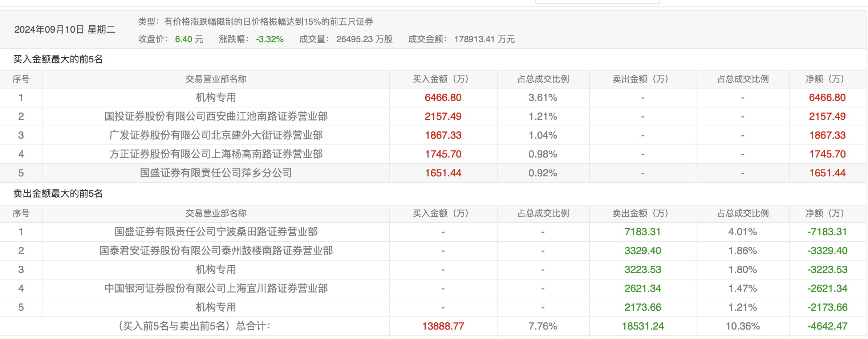Viewport: 868px width, 339px height.
Task: Click 净额（万）header in sell table
Action: (x=827, y=213)
